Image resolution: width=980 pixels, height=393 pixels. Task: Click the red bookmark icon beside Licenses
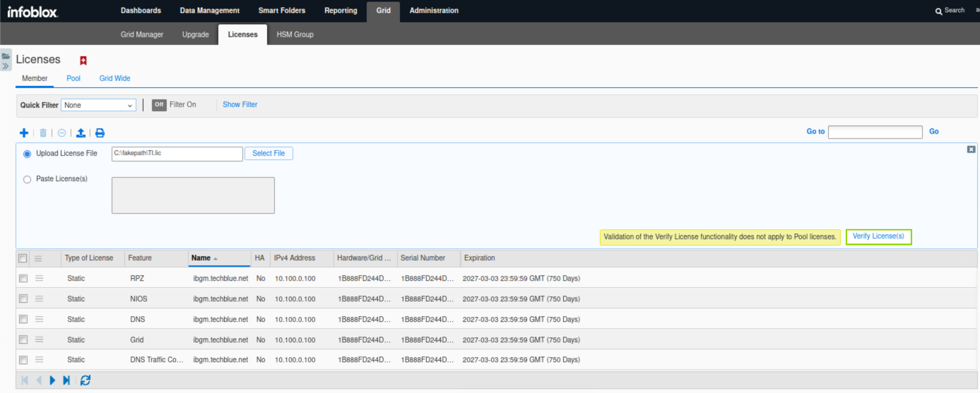click(x=83, y=60)
